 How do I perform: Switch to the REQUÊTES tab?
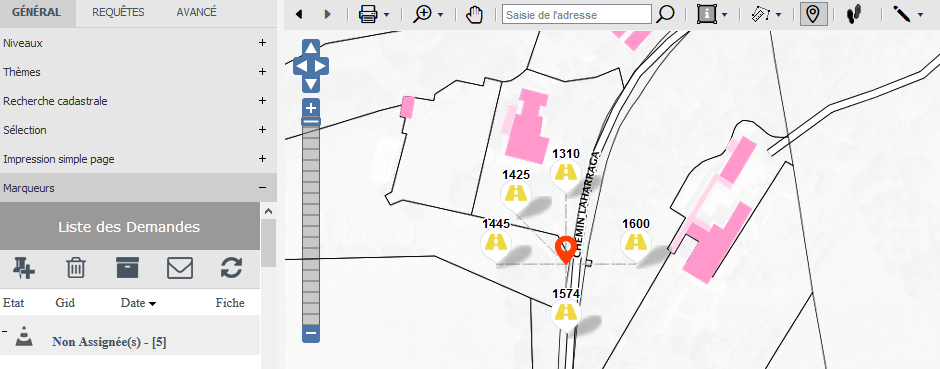click(118, 13)
